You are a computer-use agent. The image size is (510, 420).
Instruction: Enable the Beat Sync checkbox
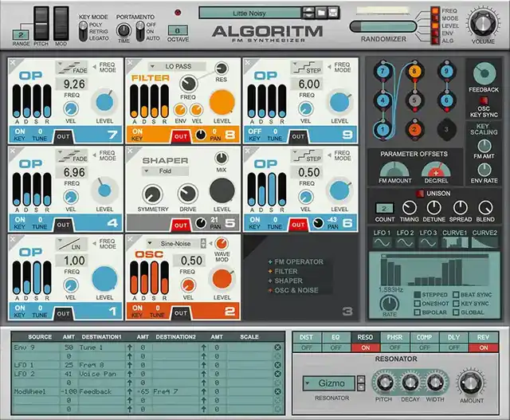pyautogui.click(x=456, y=295)
